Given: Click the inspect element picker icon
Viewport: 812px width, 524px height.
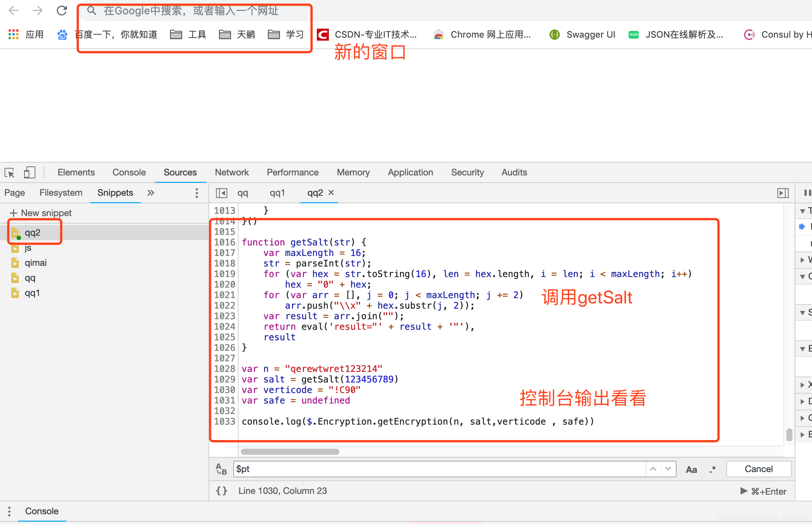Looking at the screenshot, I should 9,173.
